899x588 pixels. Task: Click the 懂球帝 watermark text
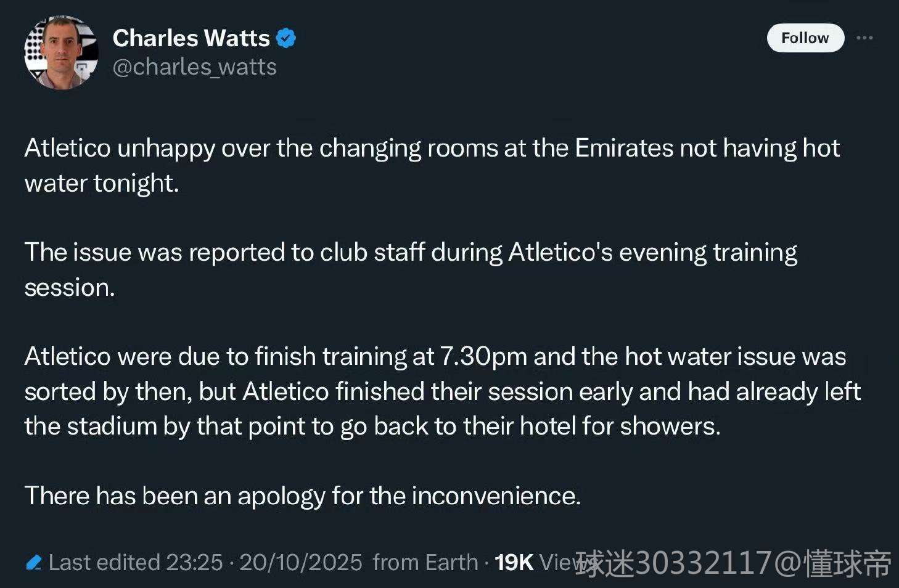pyautogui.click(x=848, y=563)
